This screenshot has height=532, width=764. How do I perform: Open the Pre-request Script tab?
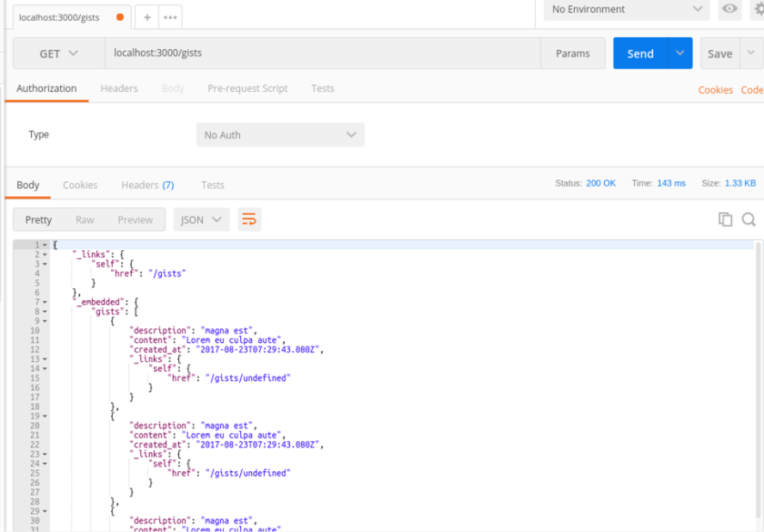pos(247,88)
